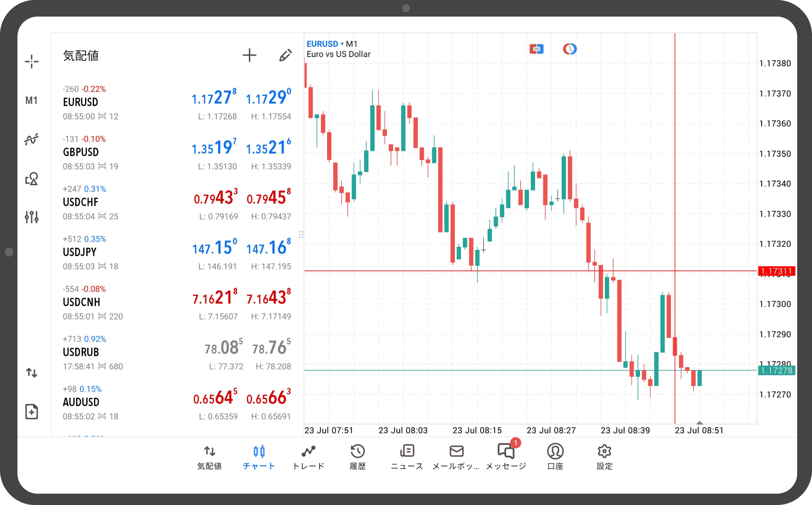Add a new symbol with the plus icon

[249, 55]
